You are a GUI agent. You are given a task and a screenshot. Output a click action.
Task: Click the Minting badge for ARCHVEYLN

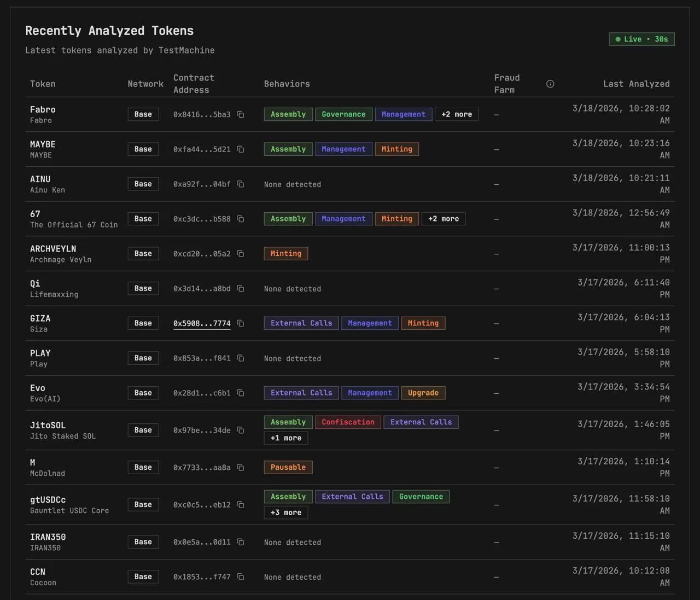285,253
